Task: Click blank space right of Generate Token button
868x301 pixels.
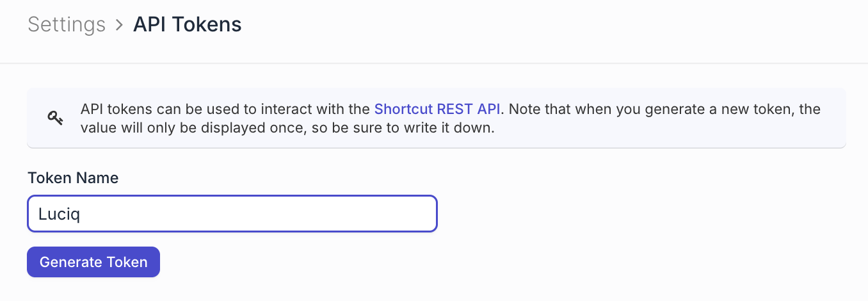Action: coord(384,262)
